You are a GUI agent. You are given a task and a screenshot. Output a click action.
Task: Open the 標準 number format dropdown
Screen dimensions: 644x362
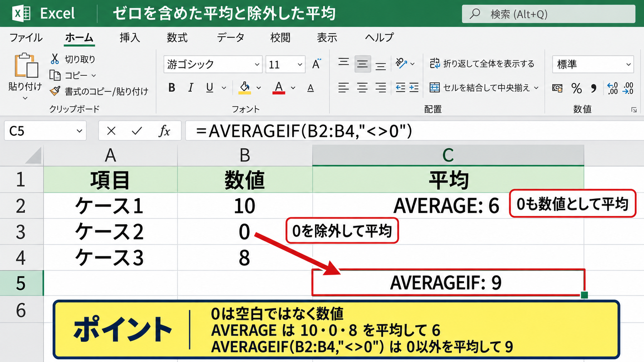[x=628, y=64]
